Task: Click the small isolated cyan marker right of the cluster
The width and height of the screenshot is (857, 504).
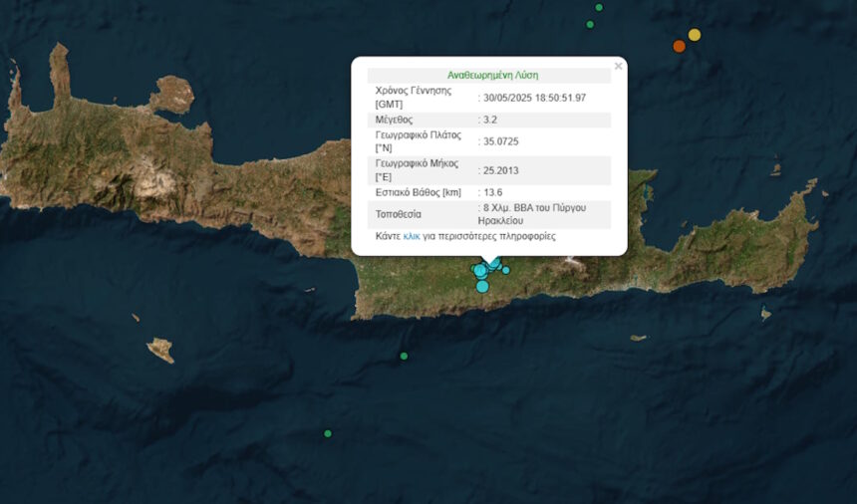Action: [505, 270]
